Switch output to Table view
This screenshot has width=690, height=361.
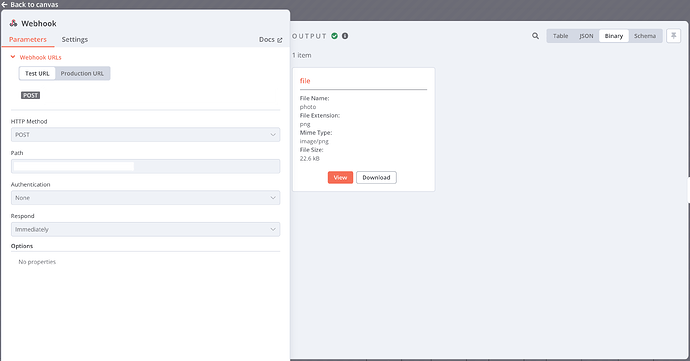pos(560,36)
